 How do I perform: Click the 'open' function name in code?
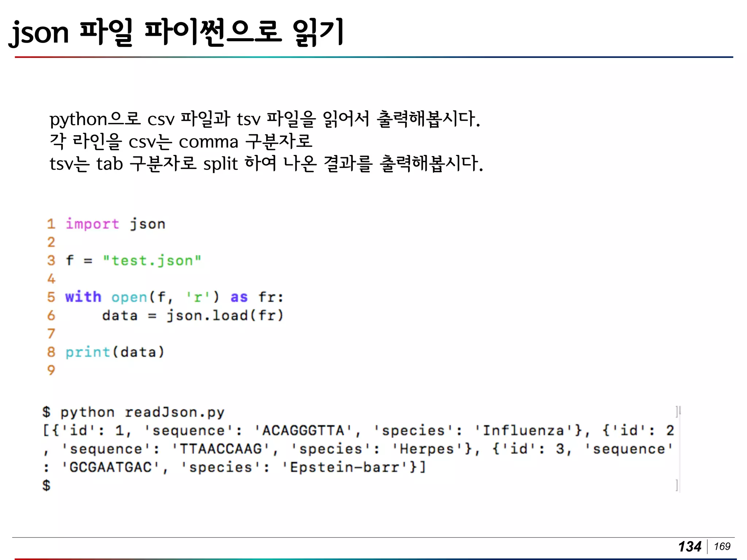point(129,297)
